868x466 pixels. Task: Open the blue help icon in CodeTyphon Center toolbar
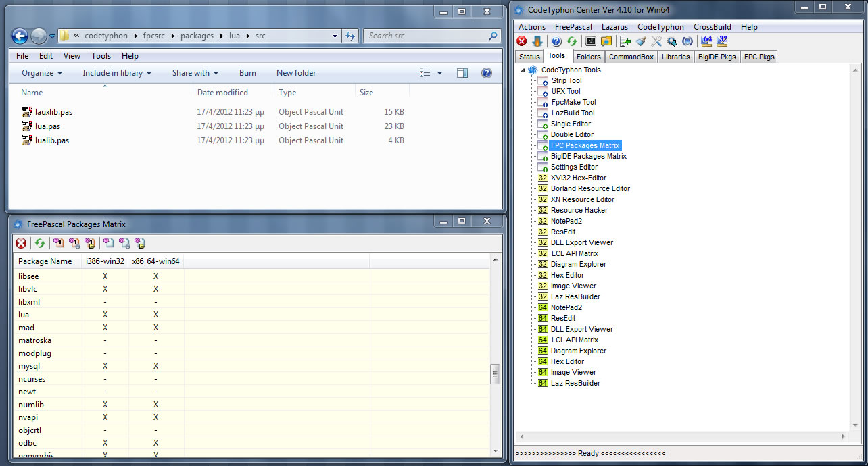click(x=556, y=41)
